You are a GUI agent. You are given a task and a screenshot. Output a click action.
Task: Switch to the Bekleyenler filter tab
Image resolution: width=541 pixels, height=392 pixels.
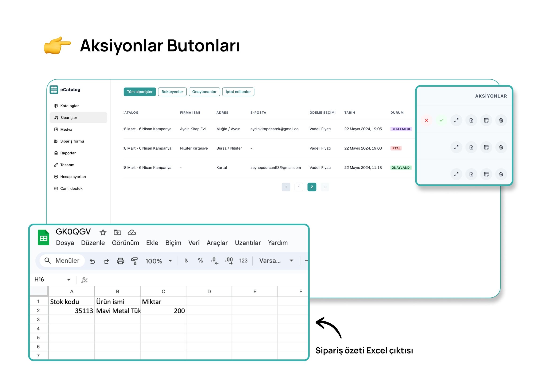(172, 92)
